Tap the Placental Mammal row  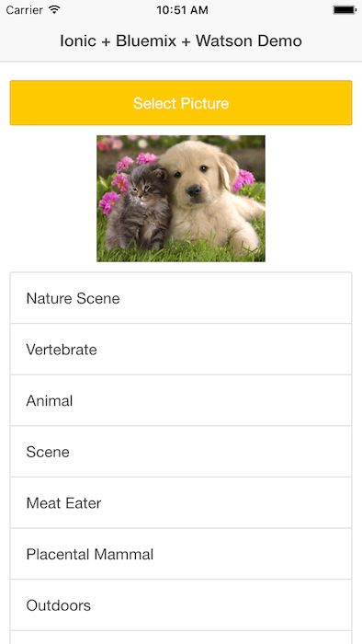click(181, 554)
